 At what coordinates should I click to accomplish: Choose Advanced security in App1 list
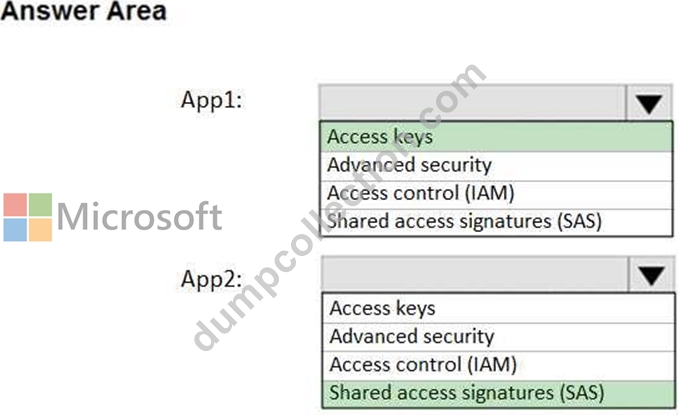point(496,165)
